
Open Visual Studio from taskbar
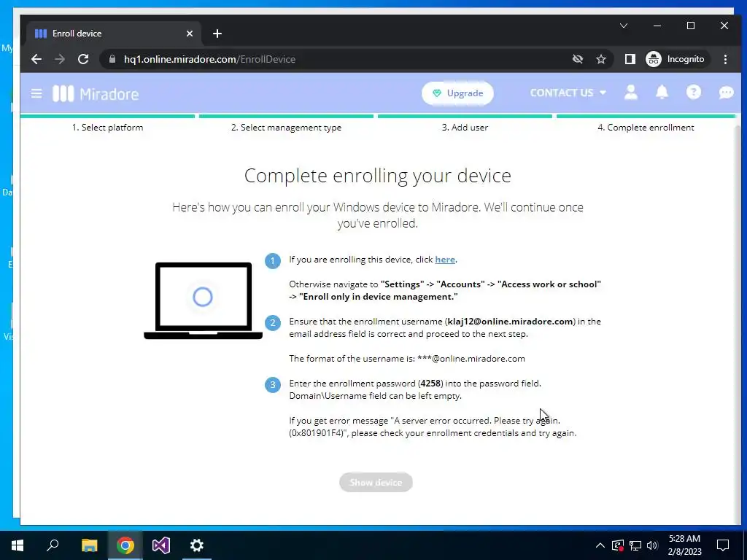pyautogui.click(x=161, y=545)
